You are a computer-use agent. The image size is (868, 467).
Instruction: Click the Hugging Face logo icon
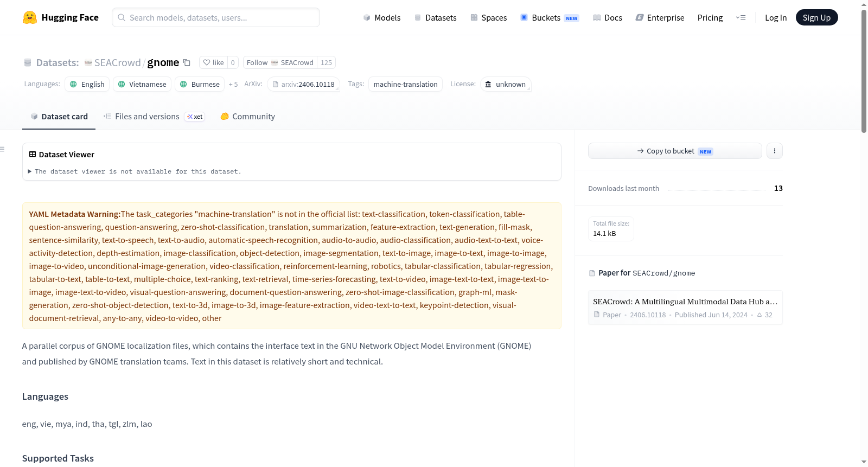[30, 17]
